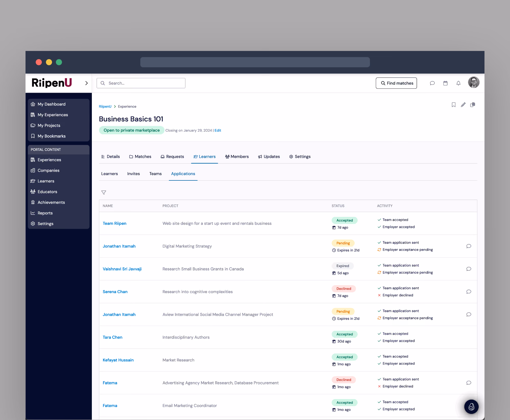The height and width of the screenshot is (420, 510).
Task: Open the notifications bell
Action: tap(458, 83)
